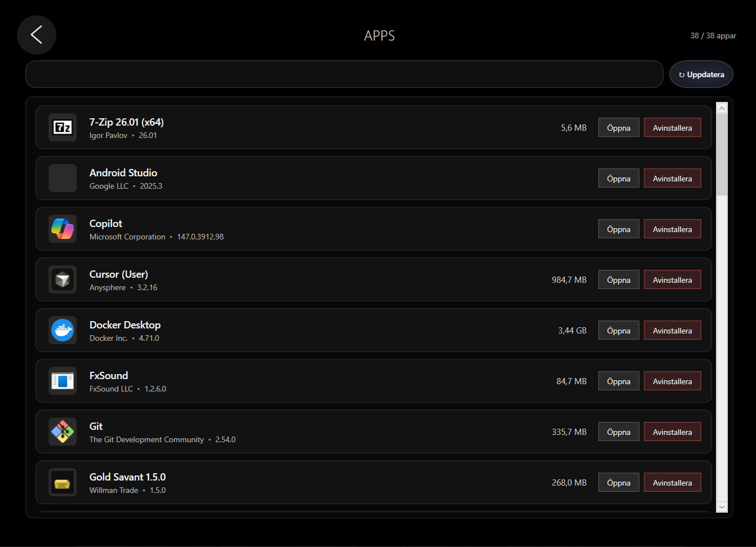Screen dimensions: 756x547
Task: Uninstall FxSound via Avinstallera
Action: [x=672, y=381]
